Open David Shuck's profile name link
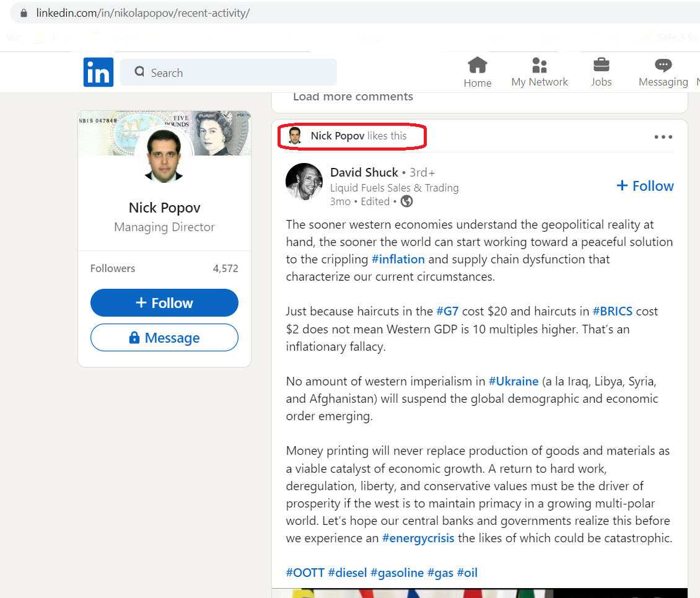700x598 pixels. (x=364, y=172)
